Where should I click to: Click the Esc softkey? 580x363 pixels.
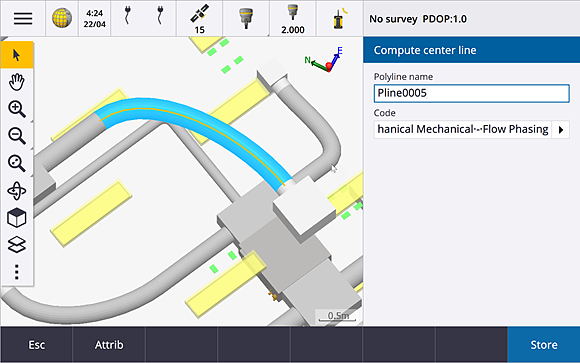[x=37, y=345]
